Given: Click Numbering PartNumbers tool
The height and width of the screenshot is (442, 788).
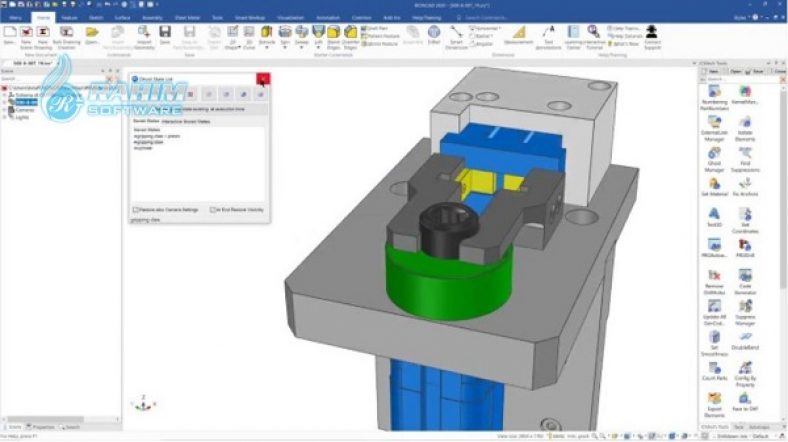Looking at the screenshot, I should [714, 98].
